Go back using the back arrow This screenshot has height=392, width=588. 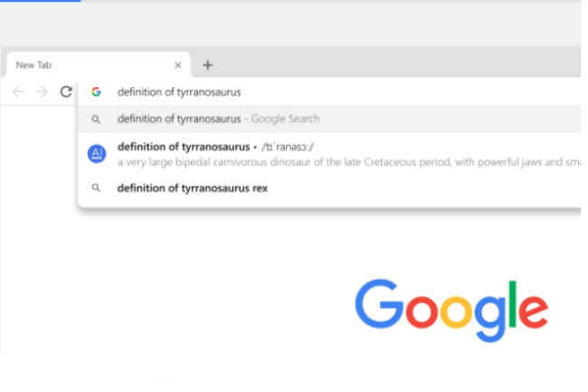[18, 91]
